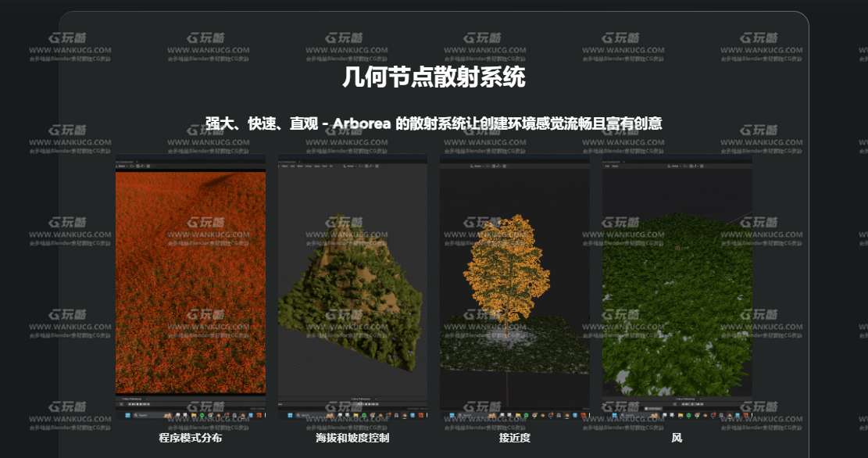The image size is (868, 458).
Task: Open the orange tree proximity preview image
Action: pos(515,286)
